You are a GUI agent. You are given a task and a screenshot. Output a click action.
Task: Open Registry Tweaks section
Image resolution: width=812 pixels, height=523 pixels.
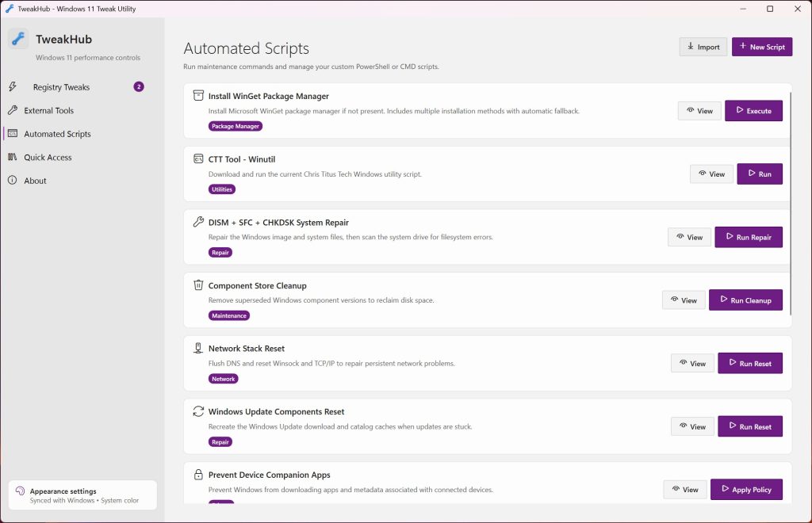click(x=76, y=87)
